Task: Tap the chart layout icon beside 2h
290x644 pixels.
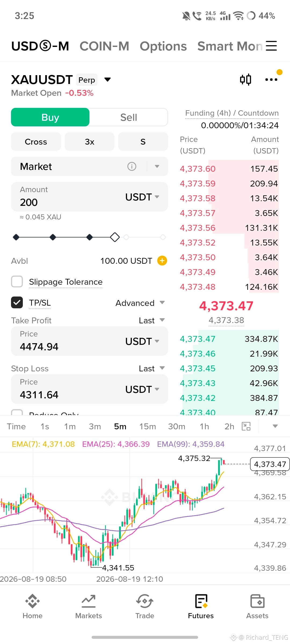Action: [x=246, y=426]
